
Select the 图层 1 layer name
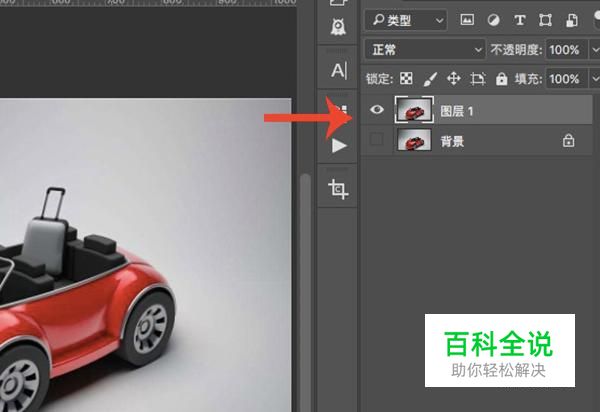[x=457, y=111]
